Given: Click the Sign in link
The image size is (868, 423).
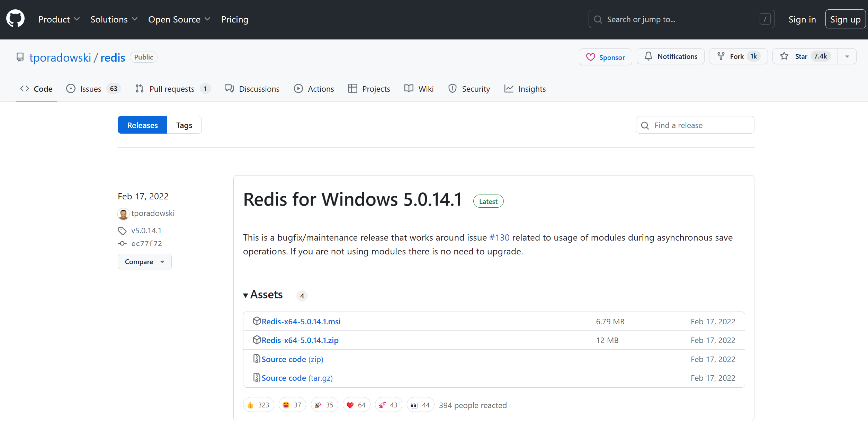Looking at the screenshot, I should (x=802, y=19).
